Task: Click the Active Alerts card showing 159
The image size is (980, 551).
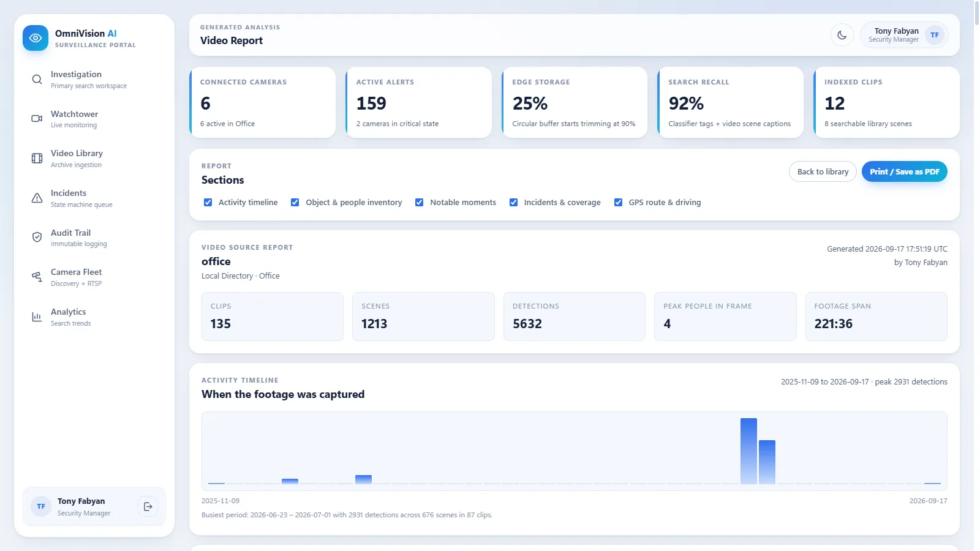Action: [x=419, y=102]
